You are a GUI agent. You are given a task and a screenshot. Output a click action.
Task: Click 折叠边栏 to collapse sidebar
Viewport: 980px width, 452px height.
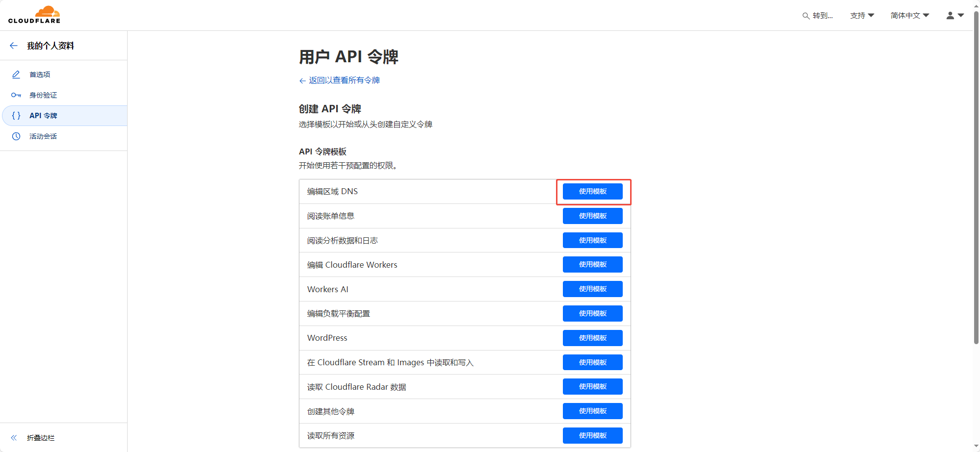(41, 438)
